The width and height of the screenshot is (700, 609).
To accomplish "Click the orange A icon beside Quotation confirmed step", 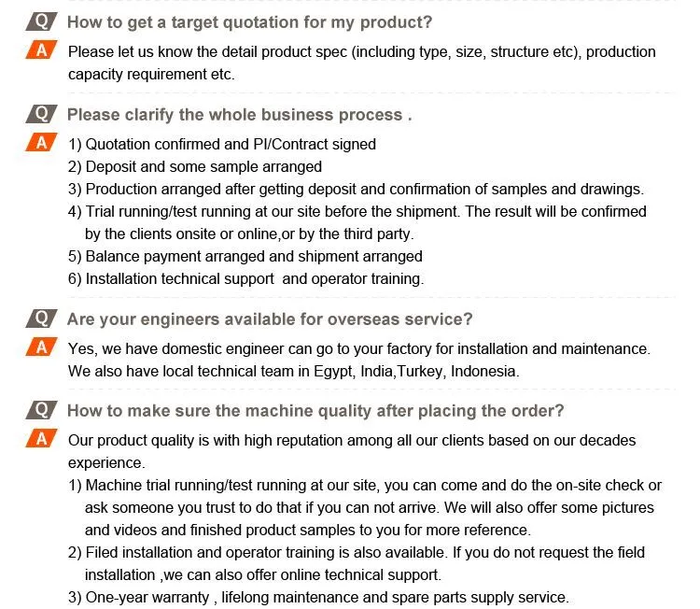I will tap(41, 143).
